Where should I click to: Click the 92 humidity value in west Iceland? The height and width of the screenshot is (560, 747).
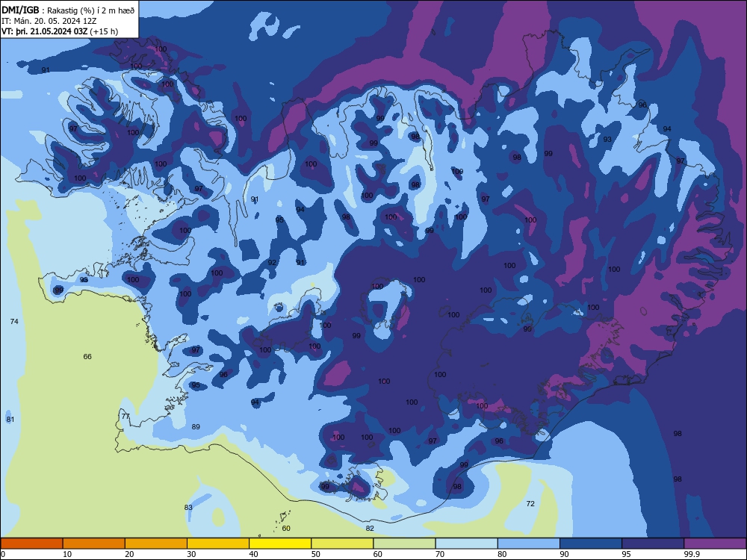coord(272,262)
